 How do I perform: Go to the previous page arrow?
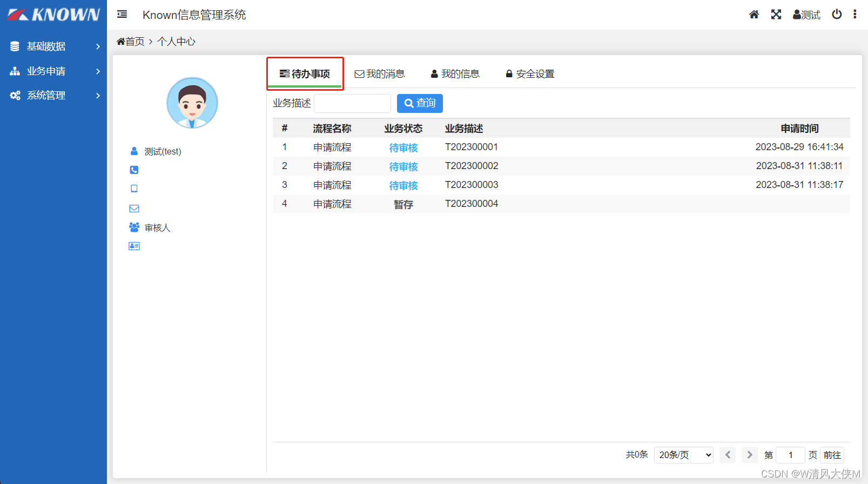[x=728, y=455]
